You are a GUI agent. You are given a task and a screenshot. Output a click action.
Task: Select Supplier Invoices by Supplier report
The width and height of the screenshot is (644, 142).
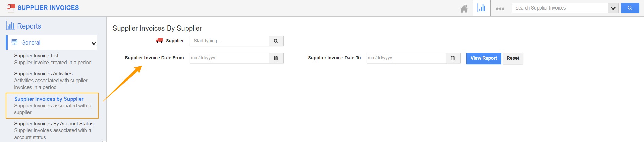(49, 99)
